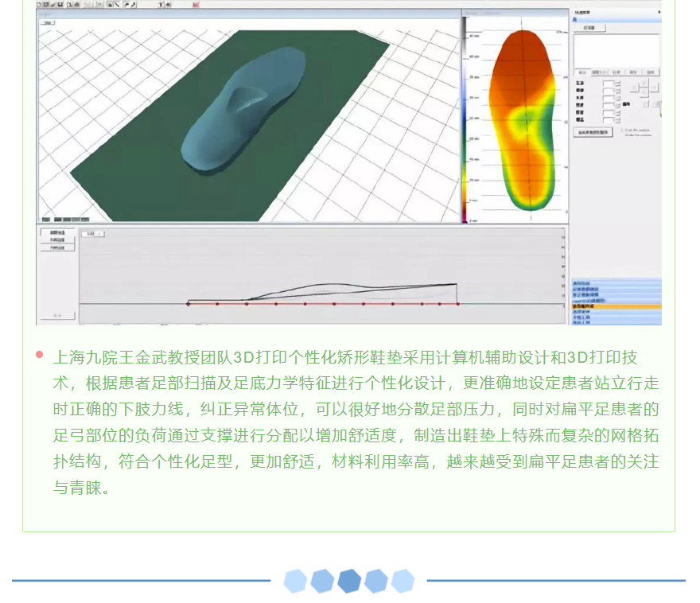Select the leftmost red control point on the profile curve
Image resolution: width=700 pixels, height=603 pixels.
point(188,303)
